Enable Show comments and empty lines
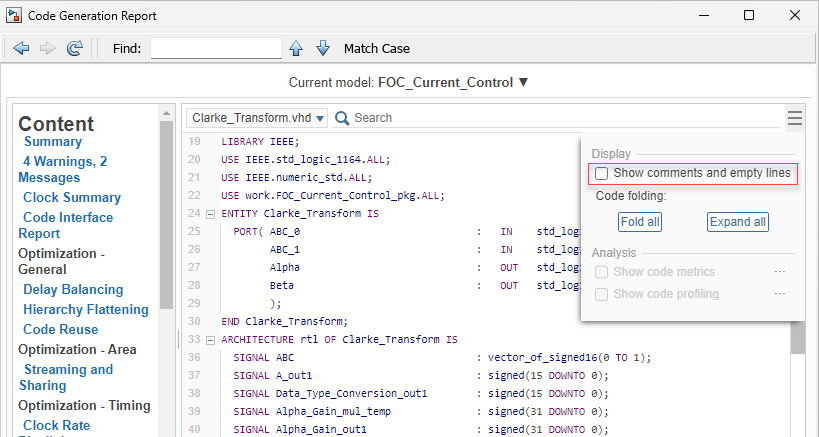Viewport: 819px width, 437px height. coord(602,174)
